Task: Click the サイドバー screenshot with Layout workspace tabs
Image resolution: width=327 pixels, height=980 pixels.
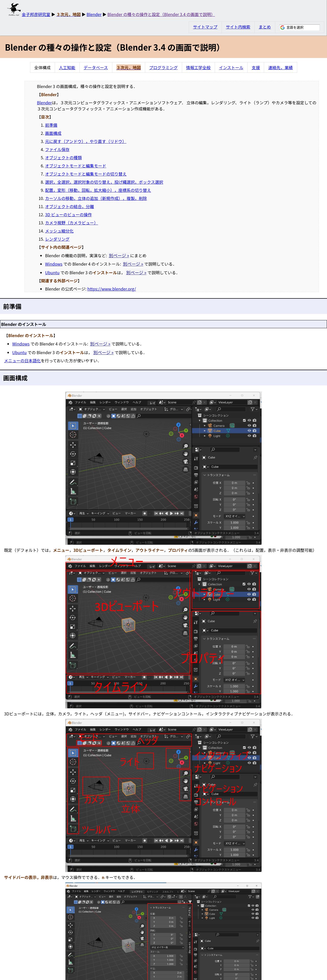Action: pos(163,931)
